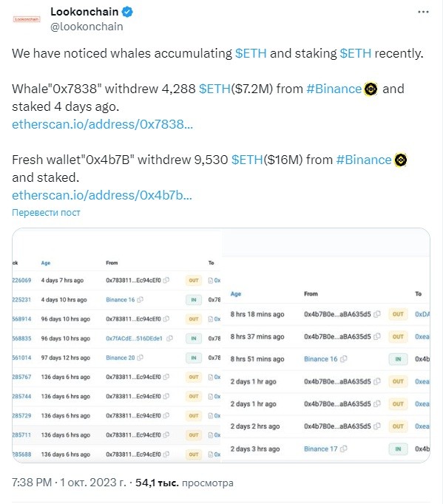Click the Binance logo emoji after first #Binance

371,89
